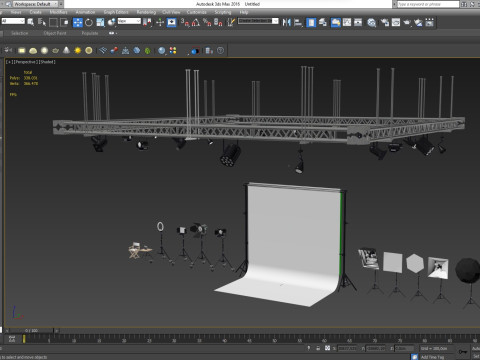
Task: Click Edit Named Selection Sets icon
Action: (x=231, y=22)
